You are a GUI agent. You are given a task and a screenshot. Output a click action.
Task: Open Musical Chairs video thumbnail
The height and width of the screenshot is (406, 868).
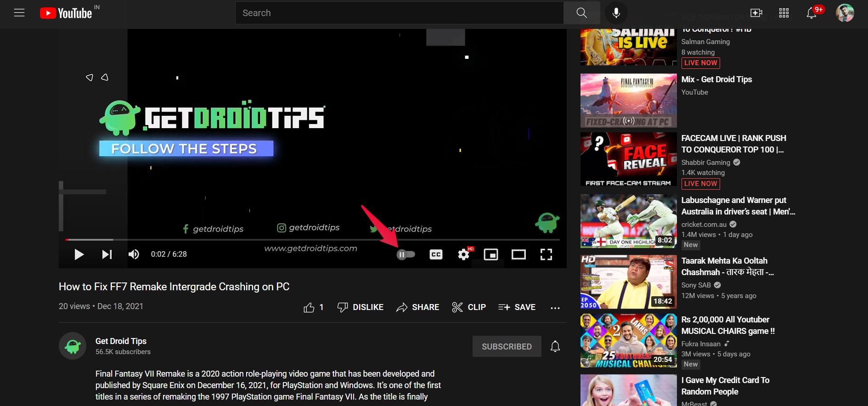click(x=629, y=341)
